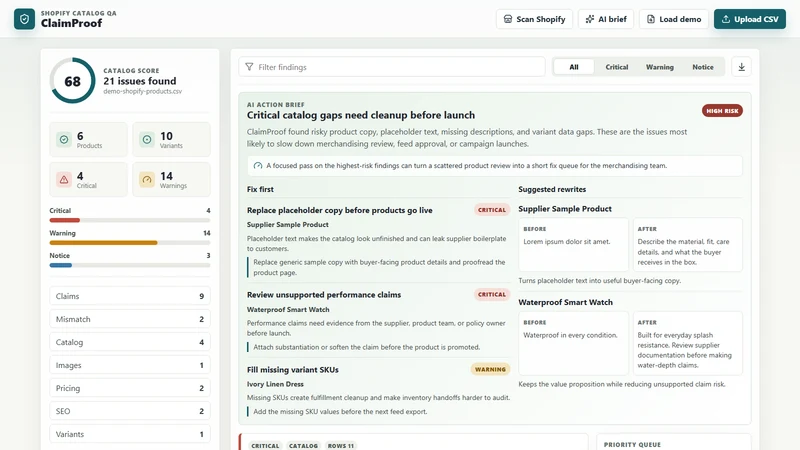Click the HIGH RISK badge

722,111
